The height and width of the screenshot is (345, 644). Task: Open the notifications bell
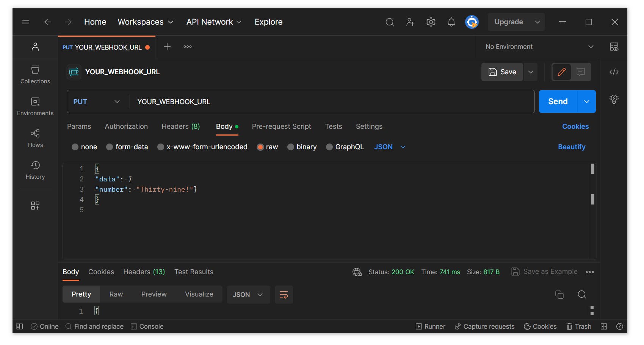click(x=451, y=22)
